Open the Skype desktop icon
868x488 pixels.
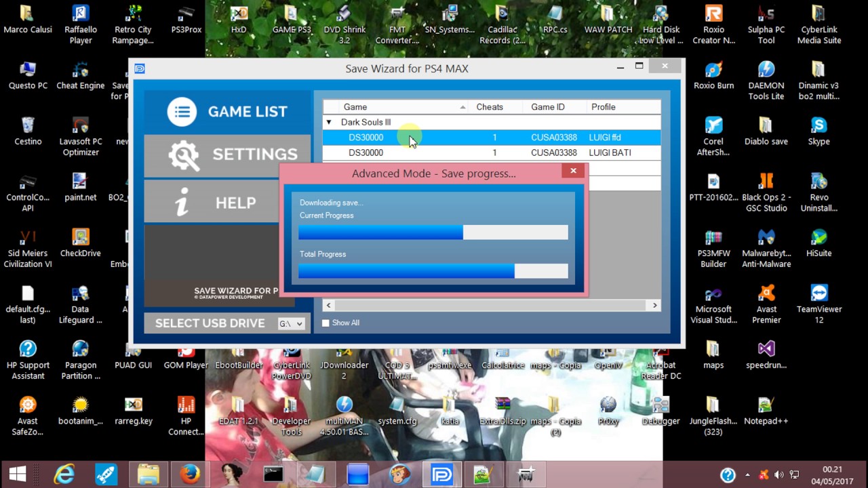pos(819,131)
